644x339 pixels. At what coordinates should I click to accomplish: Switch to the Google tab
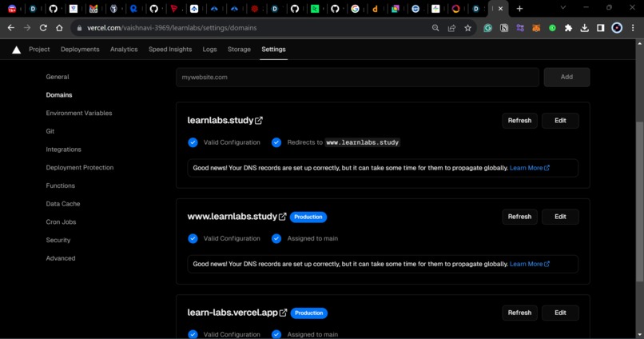click(356, 9)
